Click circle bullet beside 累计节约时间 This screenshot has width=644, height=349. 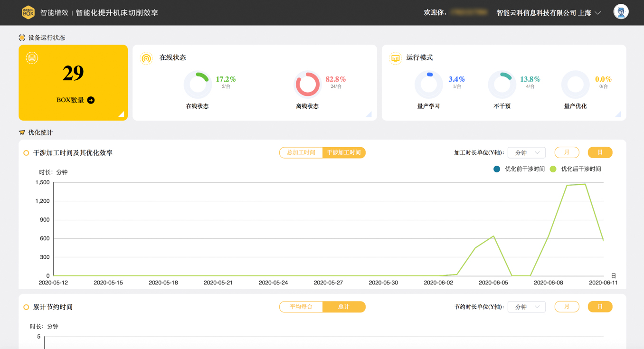point(26,307)
